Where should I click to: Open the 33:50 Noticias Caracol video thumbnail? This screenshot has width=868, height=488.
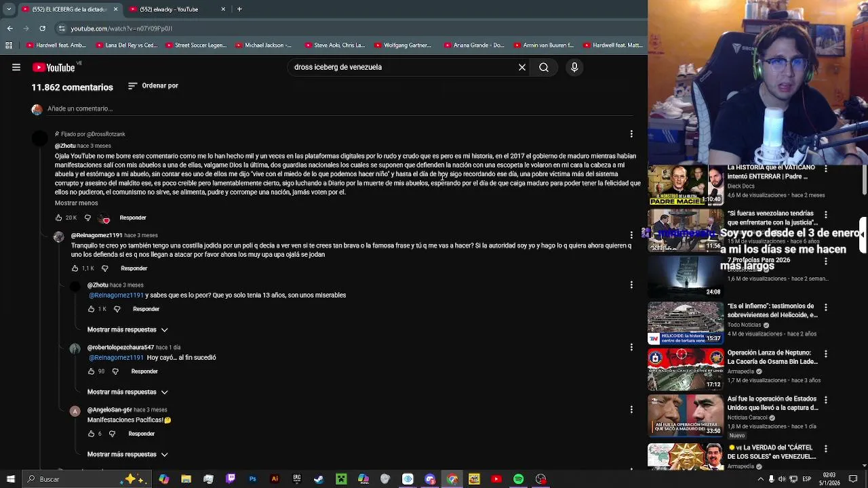tap(686, 415)
